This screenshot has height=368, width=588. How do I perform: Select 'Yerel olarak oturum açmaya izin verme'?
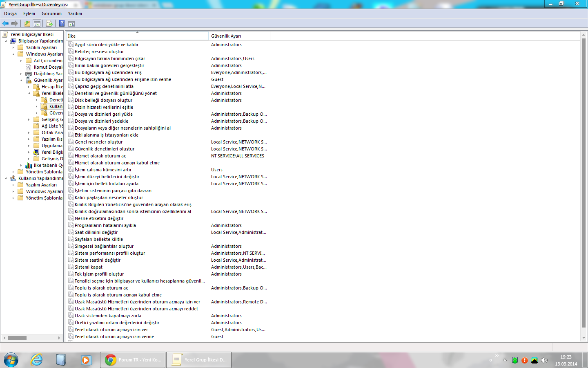114,337
